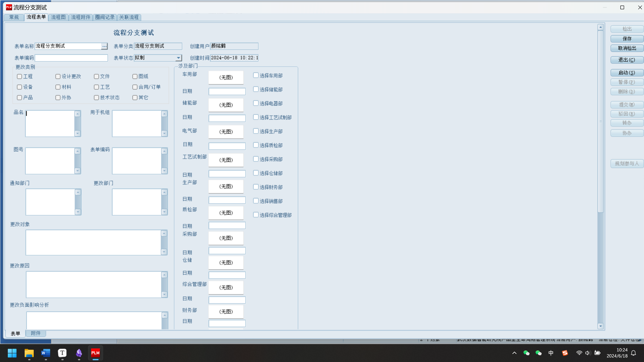Click down arrow in 更改部门 box
This screenshot has width=644, height=362.
(165, 212)
